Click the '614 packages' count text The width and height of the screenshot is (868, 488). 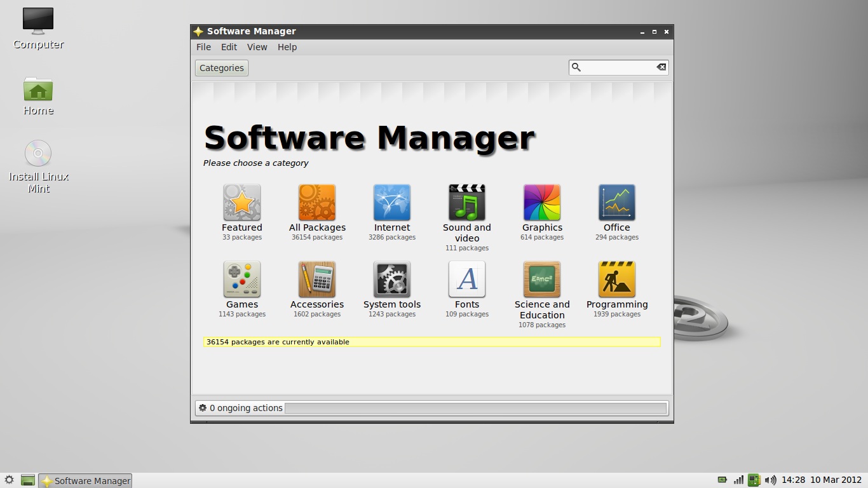[542, 237]
